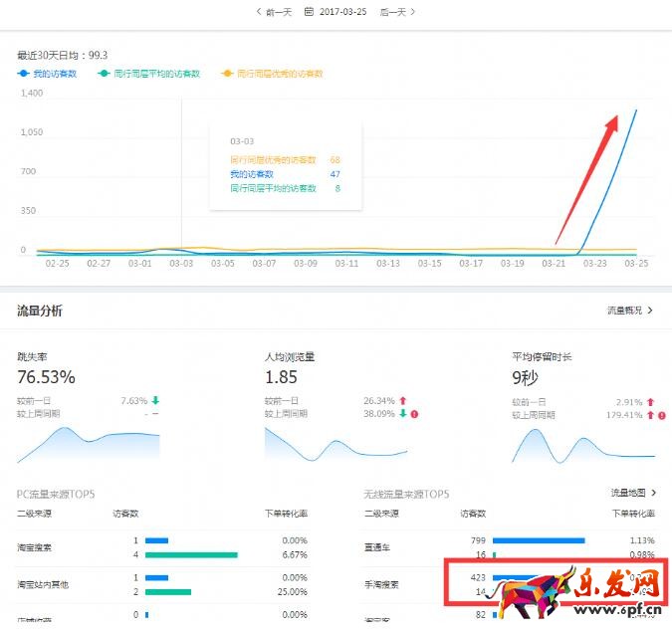Expand 流量地图 using its right chevron
The image size is (672, 630).
[x=654, y=493]
